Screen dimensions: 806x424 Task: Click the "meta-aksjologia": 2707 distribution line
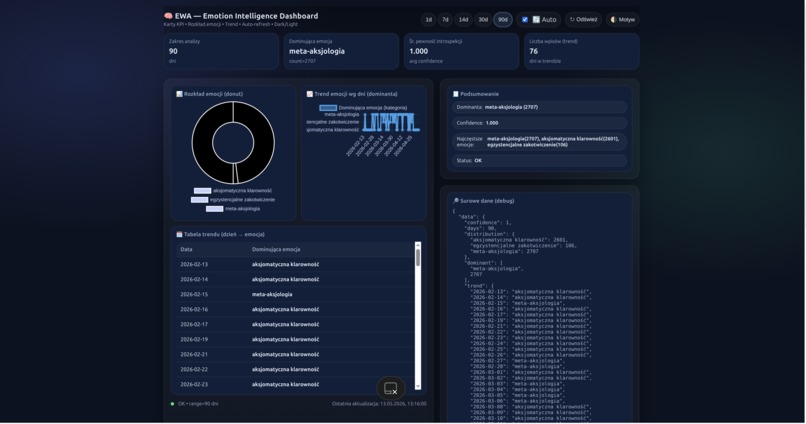pos(505,252)
